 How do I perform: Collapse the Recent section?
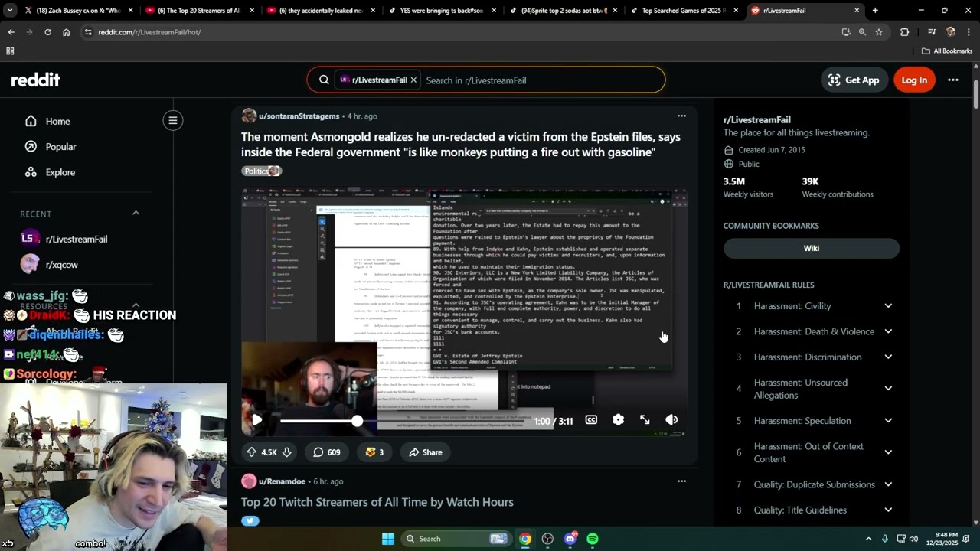coord(136,214)
